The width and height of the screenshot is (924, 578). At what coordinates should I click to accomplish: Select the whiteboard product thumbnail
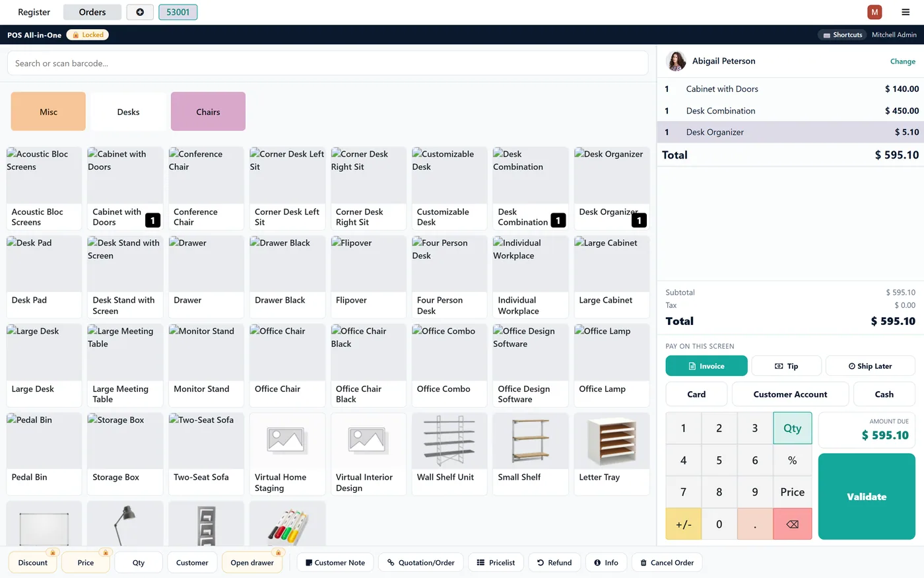pos(44,523)
